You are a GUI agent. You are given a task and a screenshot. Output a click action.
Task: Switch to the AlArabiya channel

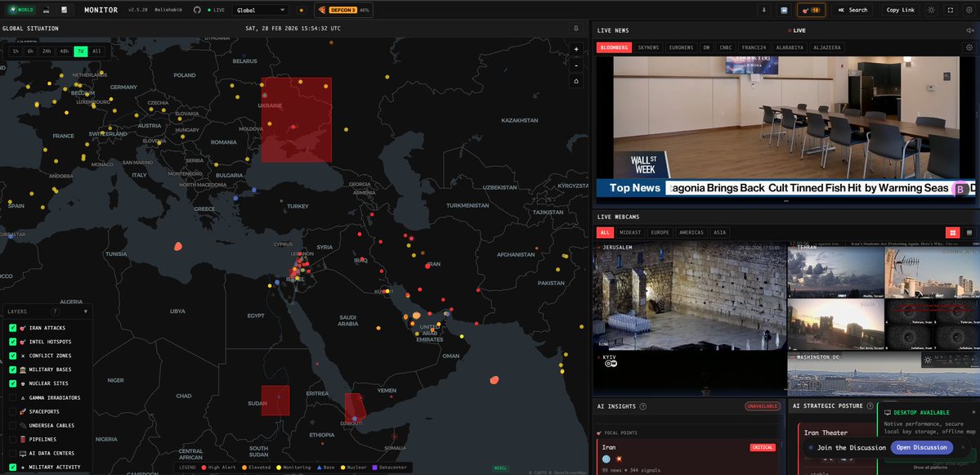pyautogui.click(x=790, y=47)
